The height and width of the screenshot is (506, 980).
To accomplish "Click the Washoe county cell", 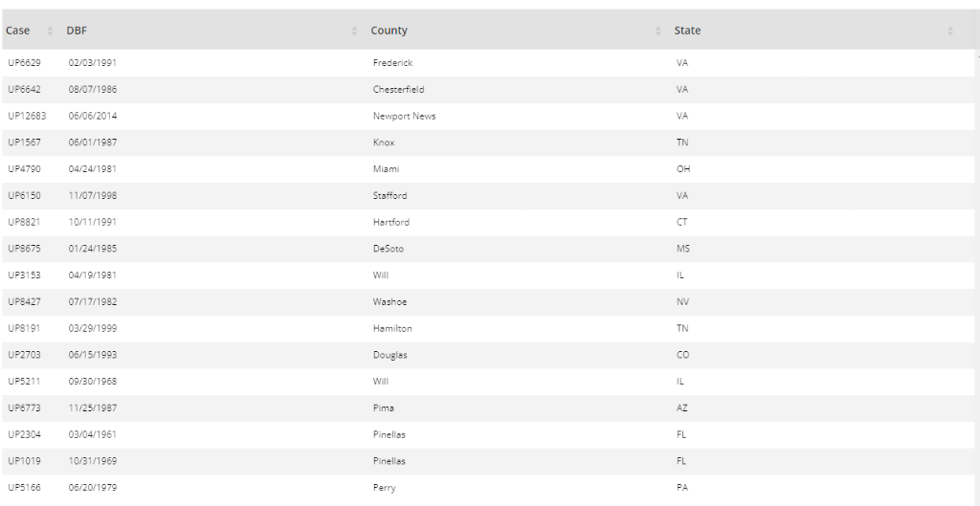I will [390, 302].
